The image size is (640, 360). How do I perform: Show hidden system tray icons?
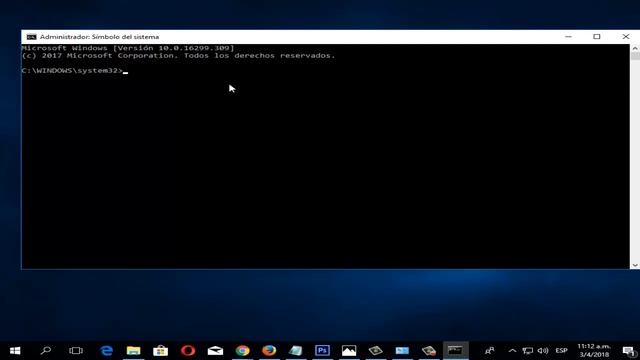coord(512,351)
